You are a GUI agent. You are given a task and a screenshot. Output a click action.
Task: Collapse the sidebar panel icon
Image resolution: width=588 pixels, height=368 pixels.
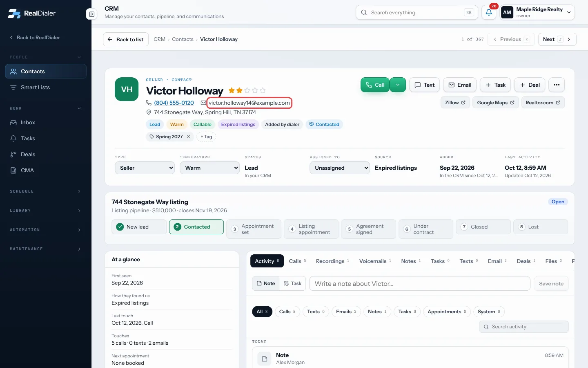click(x=91, y=14)
